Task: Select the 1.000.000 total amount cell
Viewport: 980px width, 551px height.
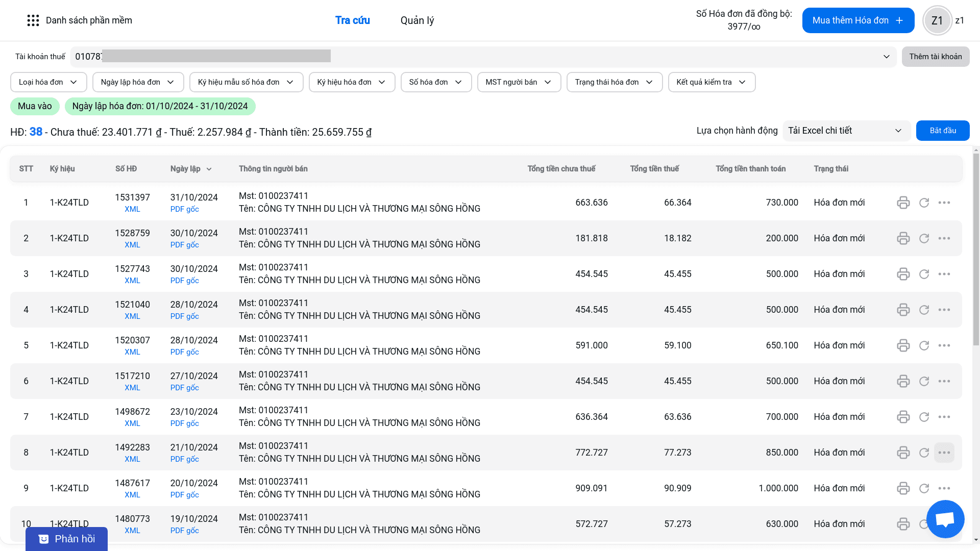Action: (778, 488)
